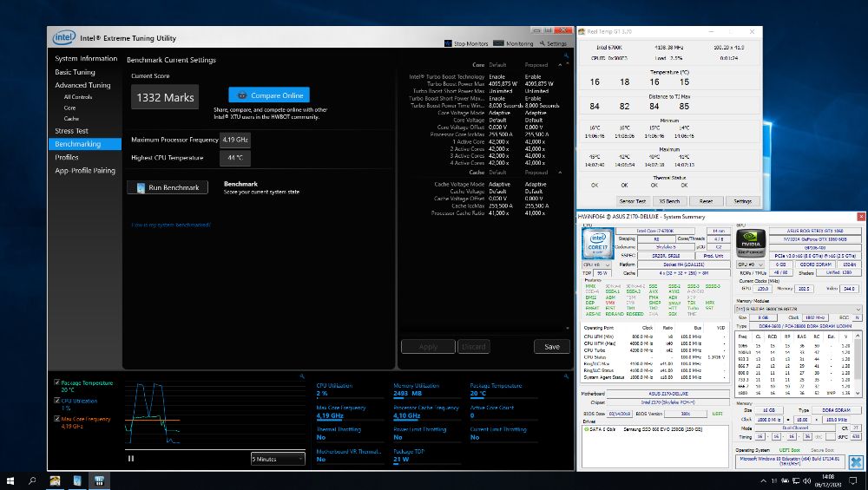This screenshot has height=490, width=868.
Task: Click the NVIDIA GeForce logo in HWiNFO
Action: (751, 244)
